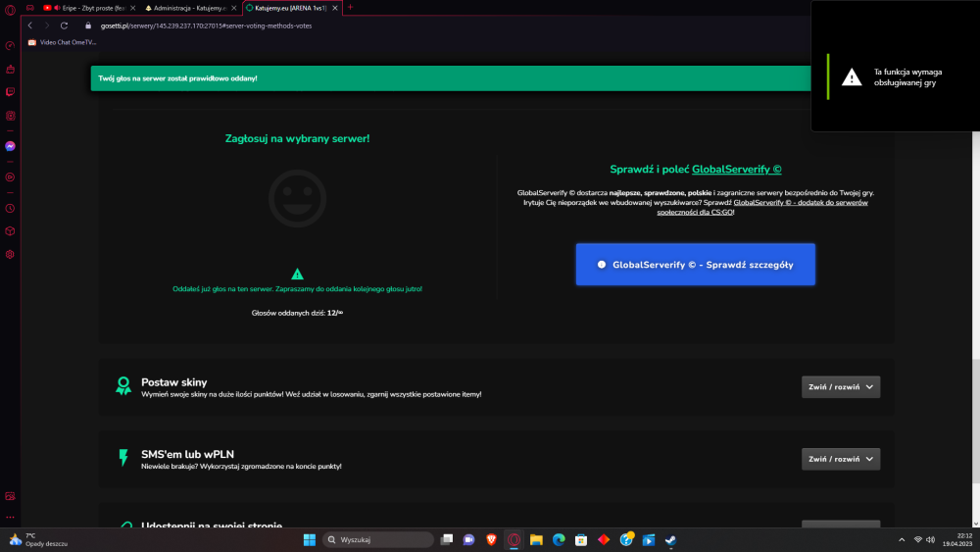Open Extensions cube icon in sidebar
980x552 pixels.
pyautogui.click(x=10, y=231)
